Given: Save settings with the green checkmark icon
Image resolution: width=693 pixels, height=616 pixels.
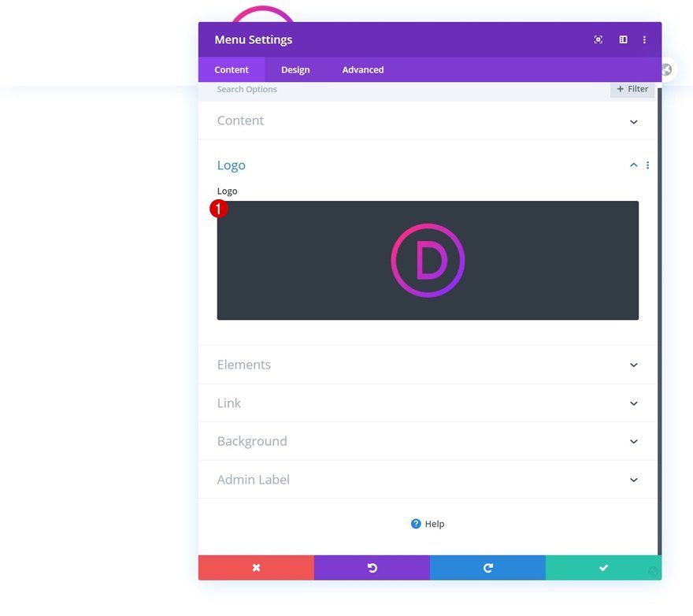Looking at the screenshot, I should tap(603, 567).
